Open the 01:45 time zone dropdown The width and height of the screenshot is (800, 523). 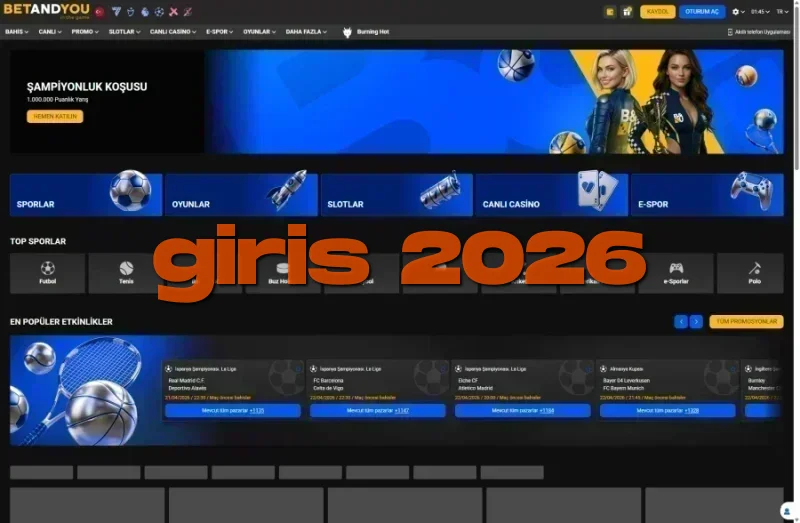(760, 12)
